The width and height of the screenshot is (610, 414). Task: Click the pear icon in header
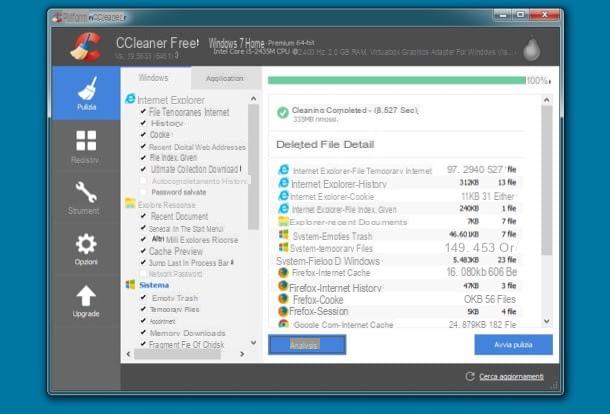click(x=531, y=48)
